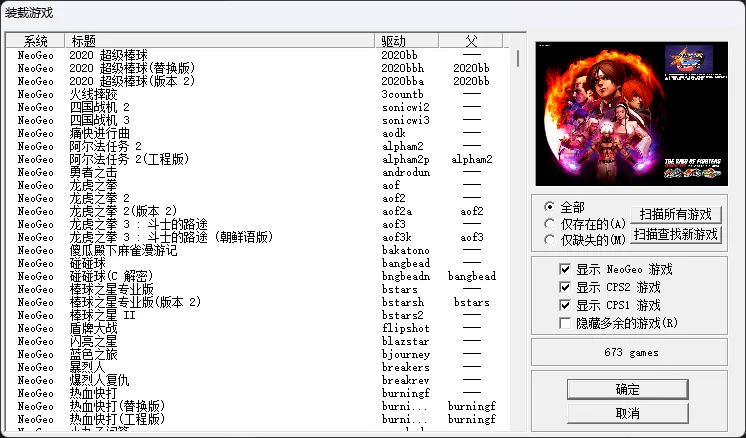The width and height of the screenshot is (746, 438).
Task: Click driver name bakatono
Action: coord(405,250)
